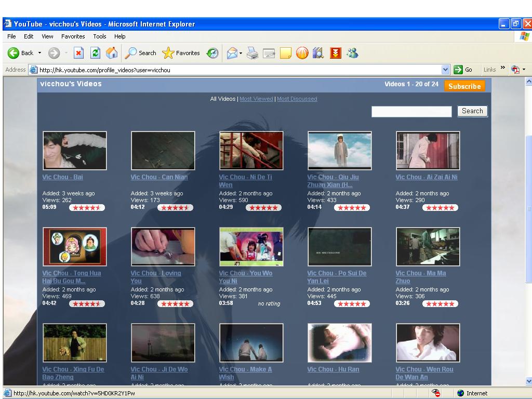Open the Search magnifier toolbar button

pyautogui.click(x=140, y=53)
